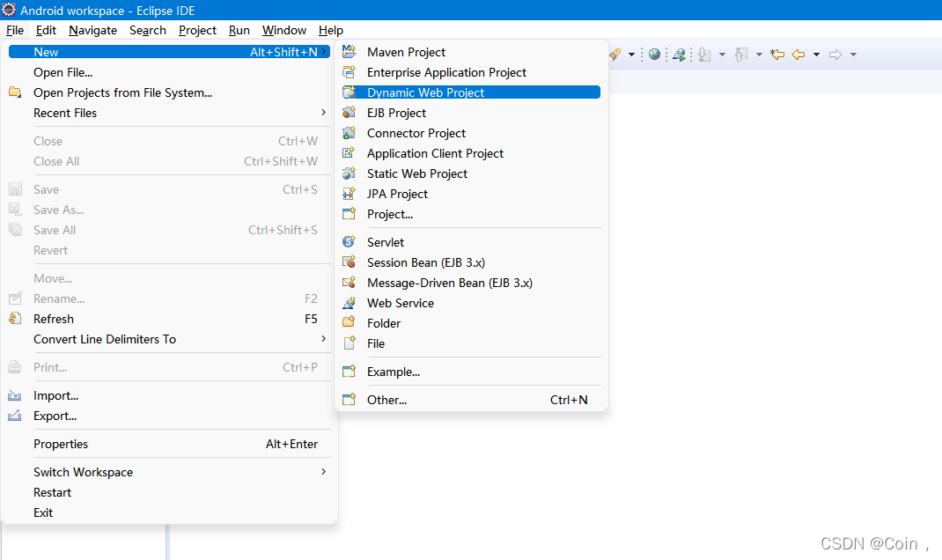The height and width of the screenshot is (560, 942).
Task: Open the Search tool dropdown arrow
Action: point(631,55)
